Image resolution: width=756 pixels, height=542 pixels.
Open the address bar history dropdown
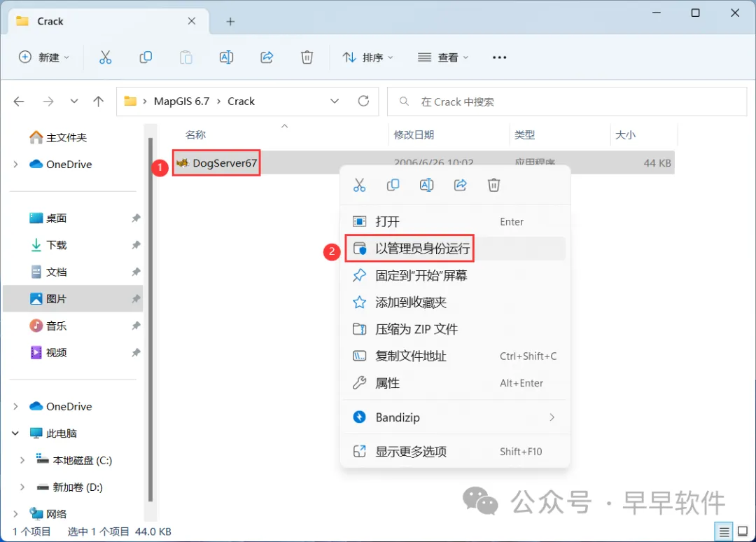(334, 102)
